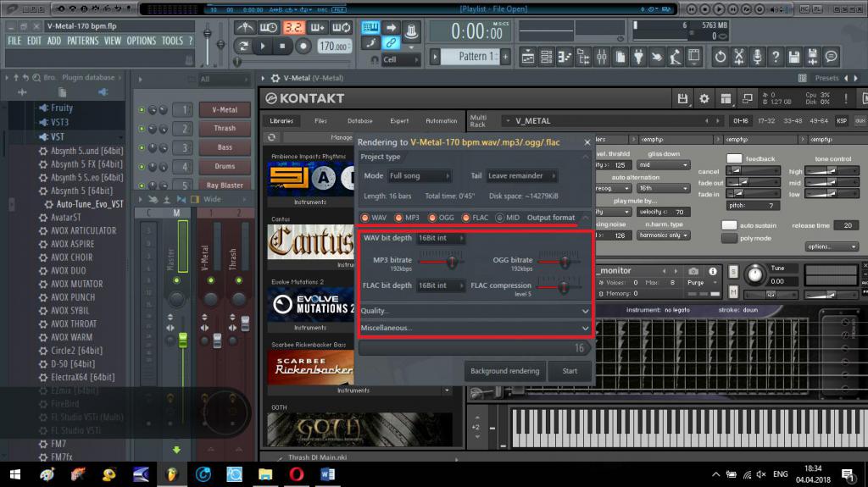The image size is (868, 487).
Task: Open the question mark help icon
Action: (776, 57)
